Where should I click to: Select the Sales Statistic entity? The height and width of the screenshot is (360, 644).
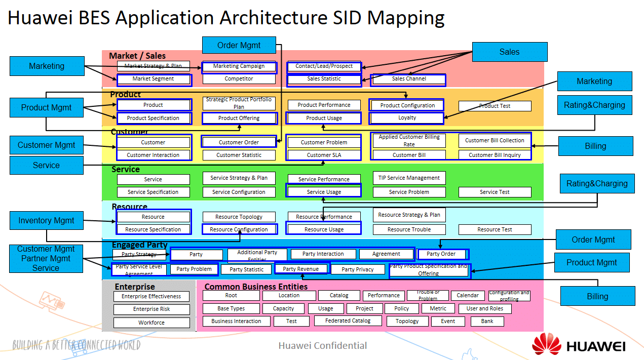pyautogui.click(x=324, y=79)
